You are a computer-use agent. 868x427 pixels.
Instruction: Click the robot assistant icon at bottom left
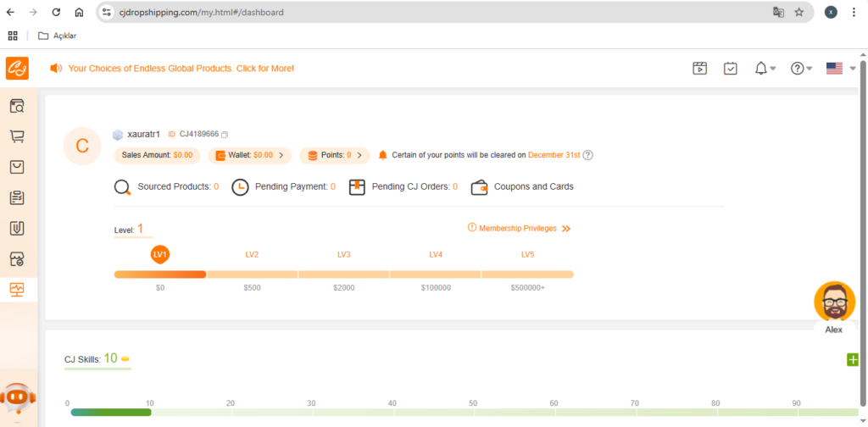point(18,397)
